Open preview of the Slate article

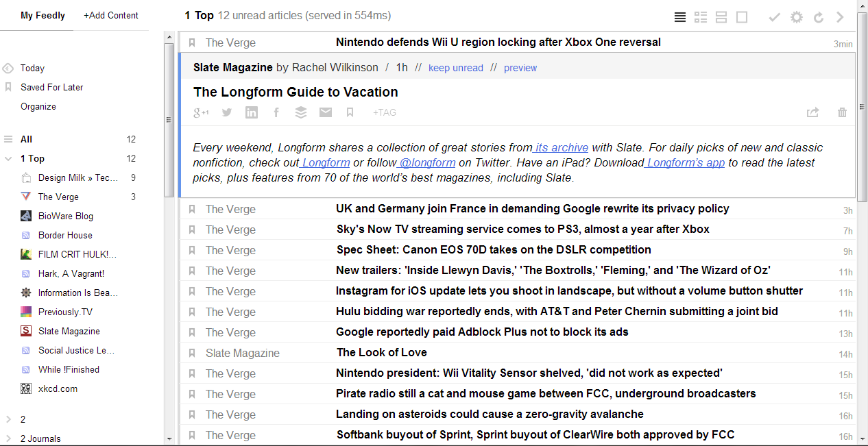tap(520, 68)
